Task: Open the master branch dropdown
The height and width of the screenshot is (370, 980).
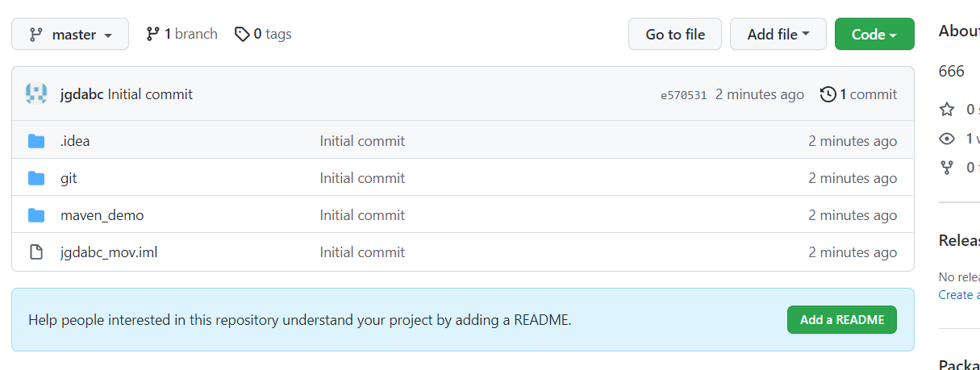Action: [70, 34]
